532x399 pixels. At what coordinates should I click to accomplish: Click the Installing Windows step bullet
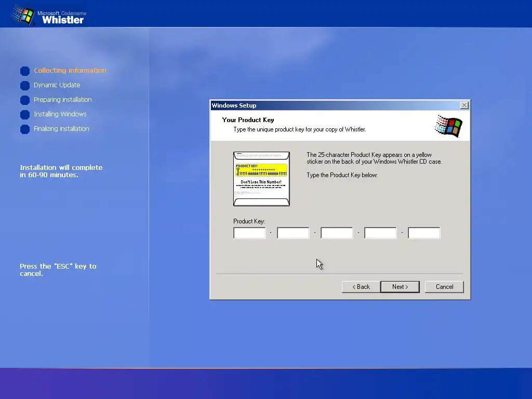(x=25, y=115)
